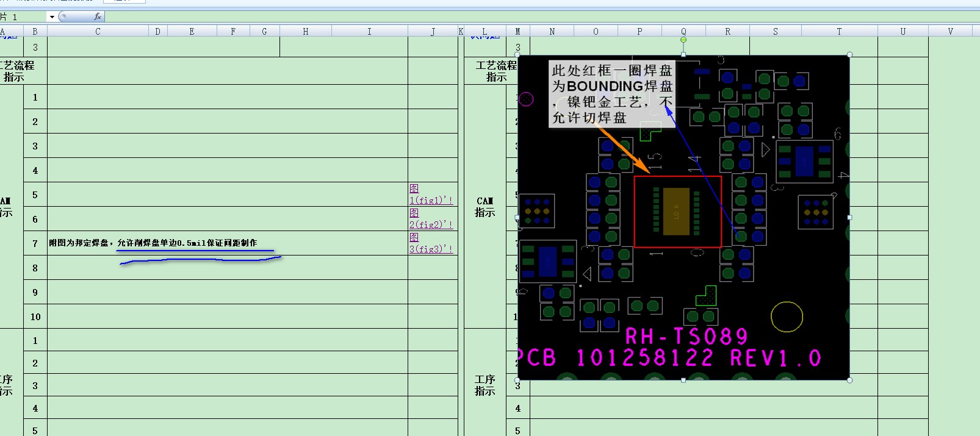This screenshot has width=980, height=436.
Task: Select column T header
Action: pos(839,31)
